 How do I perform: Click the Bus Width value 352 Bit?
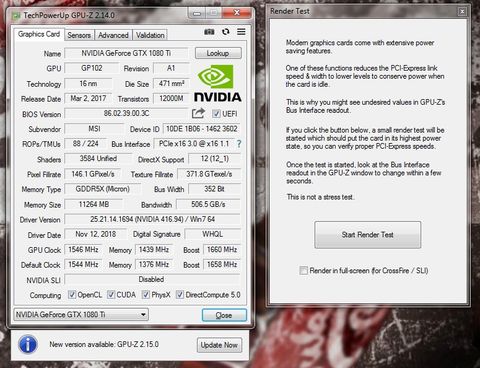click(x=215, y=189)
